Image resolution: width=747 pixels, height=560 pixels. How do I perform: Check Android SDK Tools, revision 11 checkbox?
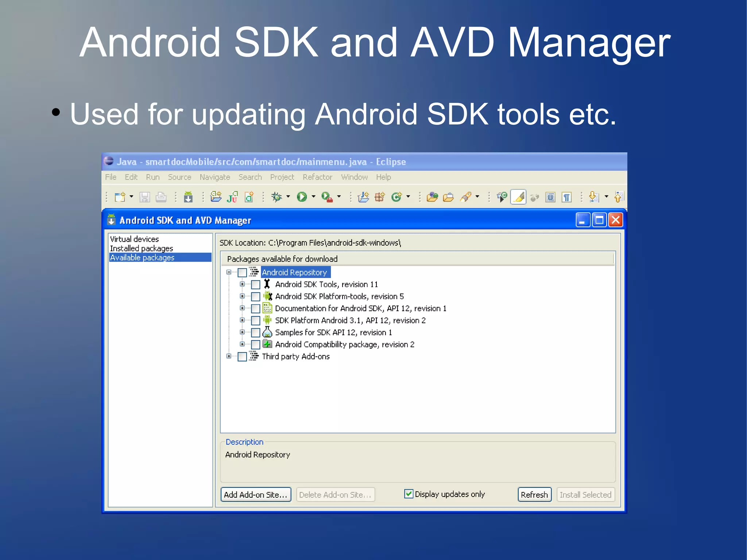(x=256, y=285)
